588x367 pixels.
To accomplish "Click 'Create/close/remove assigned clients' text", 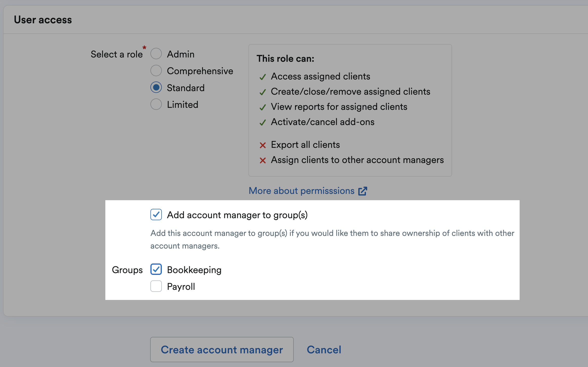I will 350,92.
